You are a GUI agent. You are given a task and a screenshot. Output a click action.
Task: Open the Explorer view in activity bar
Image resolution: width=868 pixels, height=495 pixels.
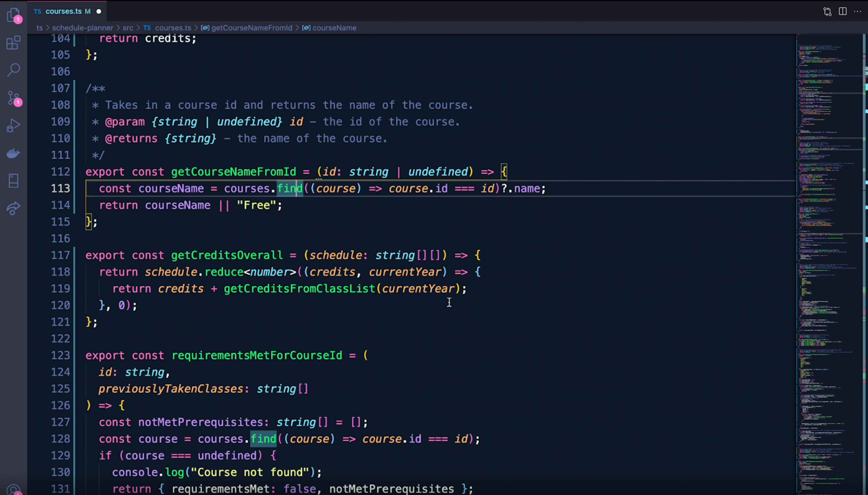14,15
